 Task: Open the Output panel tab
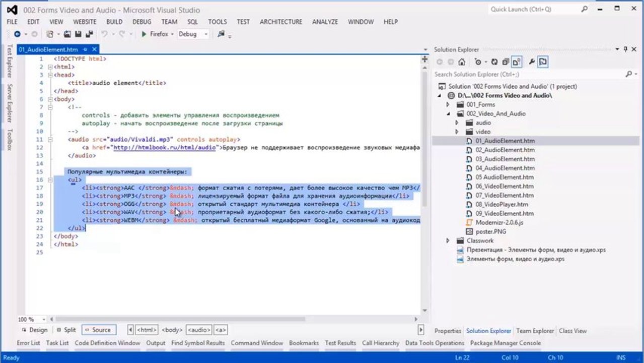tap(156, 343)
